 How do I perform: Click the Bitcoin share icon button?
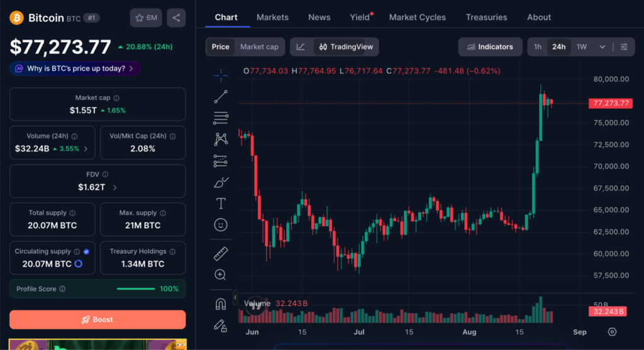point(176,18)
